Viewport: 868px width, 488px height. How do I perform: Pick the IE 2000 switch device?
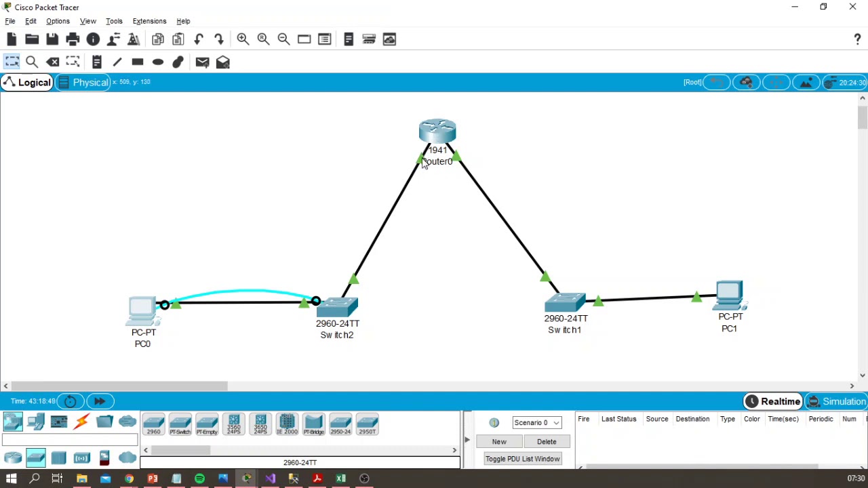point(287,424)
